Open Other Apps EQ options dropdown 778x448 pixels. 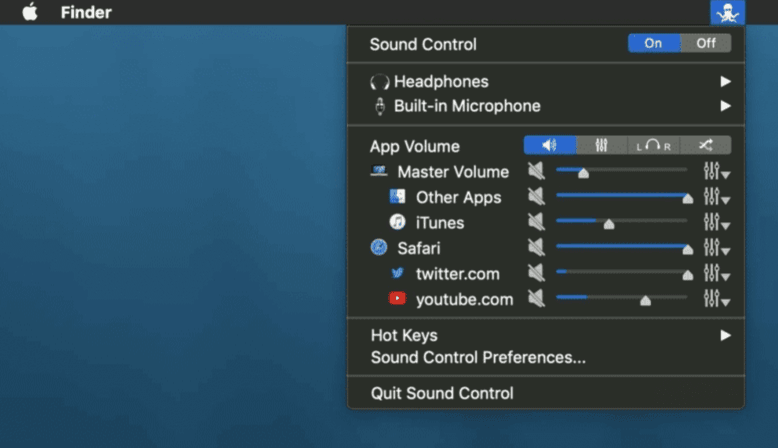coord(716,197)
